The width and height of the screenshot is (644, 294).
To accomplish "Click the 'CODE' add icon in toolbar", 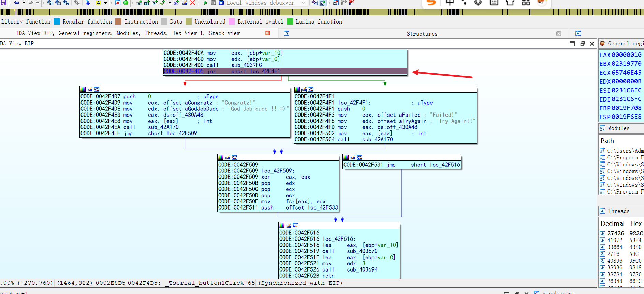I will 139,3.
